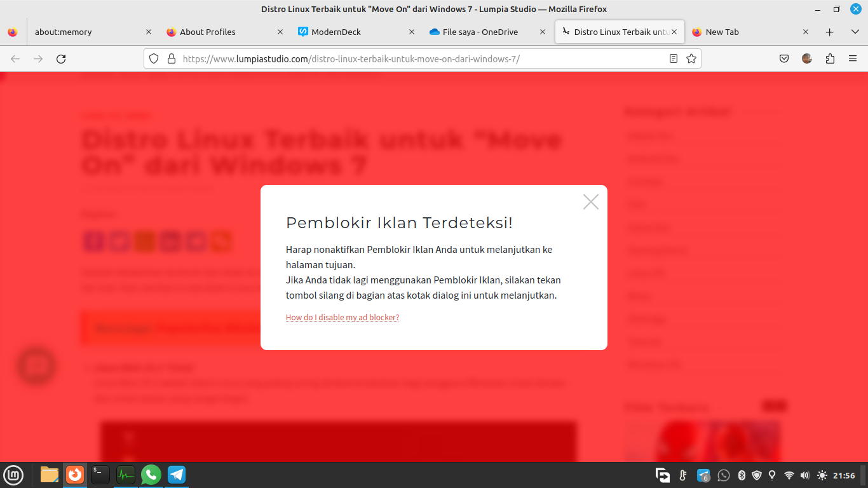
Task: Open volume control from the system tray
Action: (804, 475)
